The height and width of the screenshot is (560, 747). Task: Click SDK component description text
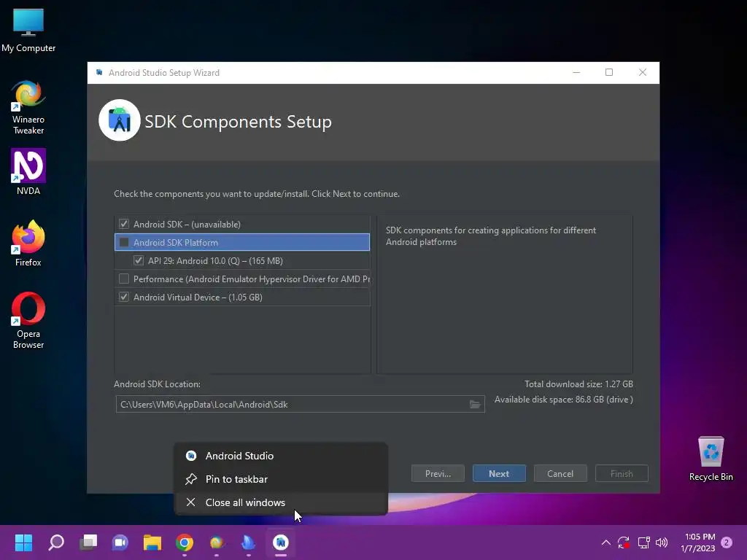click(x=491, y=236)
